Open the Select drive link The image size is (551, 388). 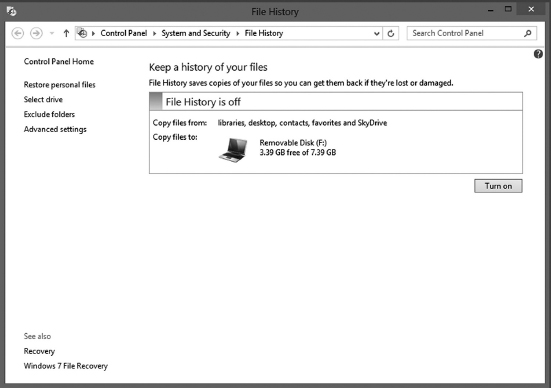[x=43, y=99]
